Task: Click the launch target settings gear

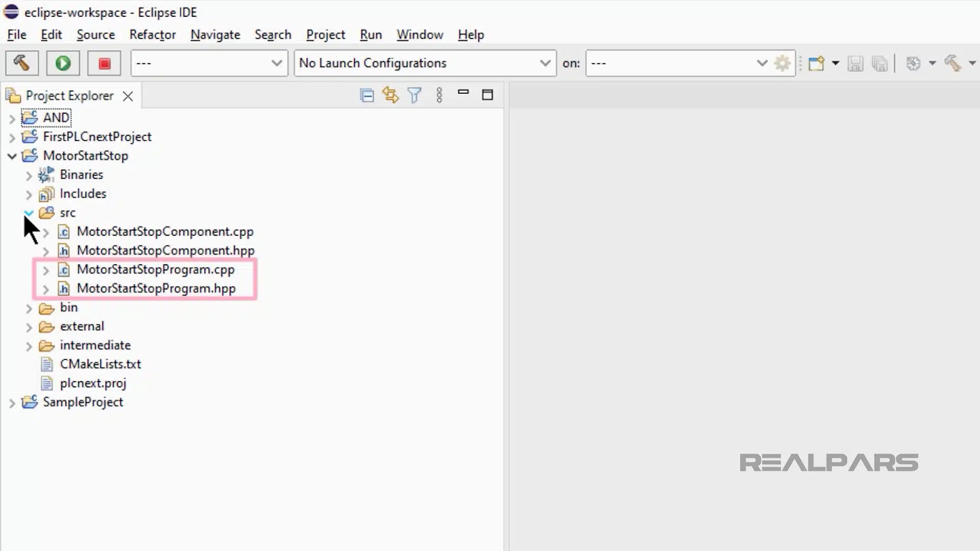Action: tap(782, 63)
